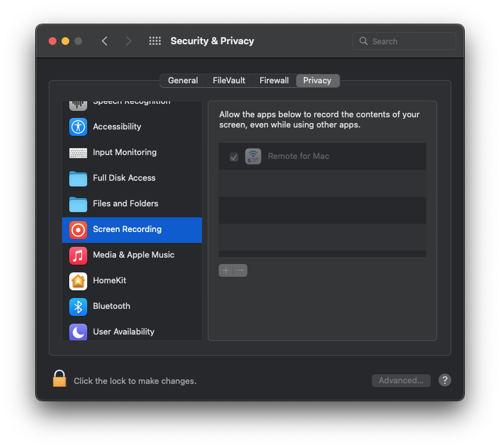Click the plus button to add app

point(226,270)
